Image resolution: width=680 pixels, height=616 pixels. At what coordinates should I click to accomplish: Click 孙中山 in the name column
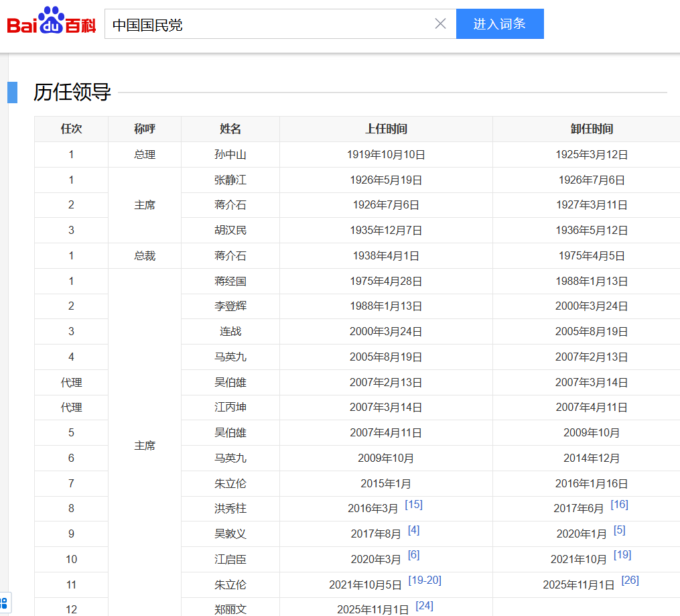[230, 154]
